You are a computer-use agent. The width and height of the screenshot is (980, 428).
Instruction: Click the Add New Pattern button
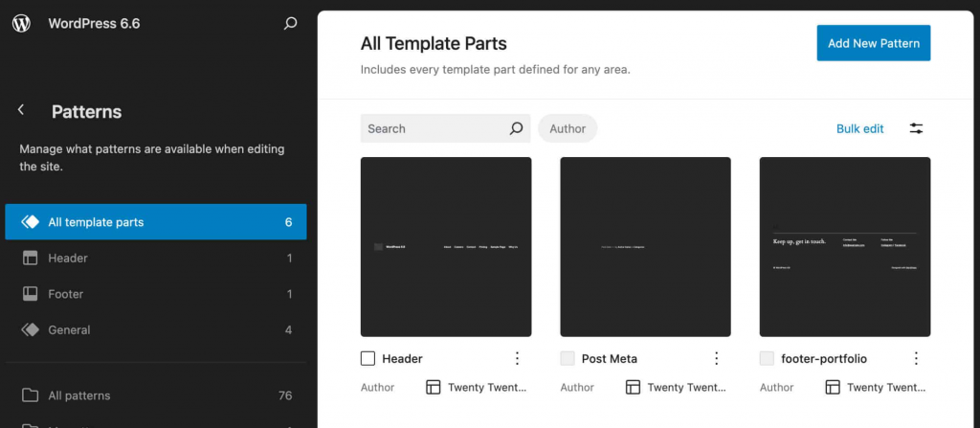873,43
